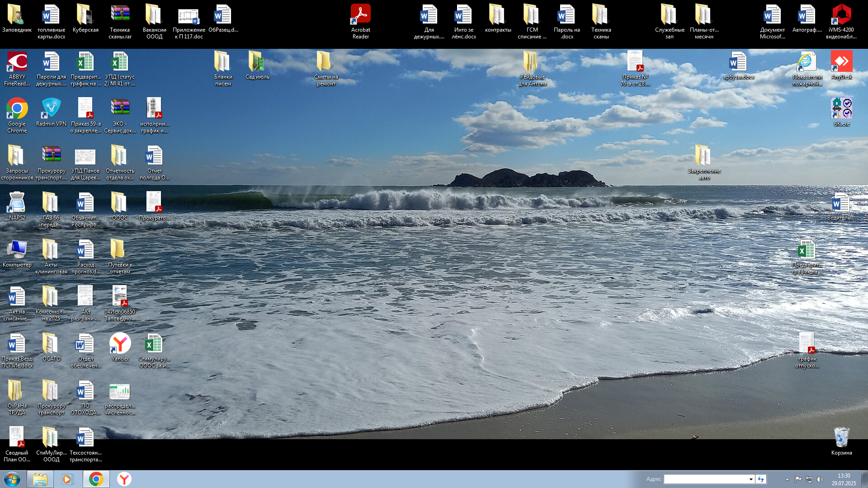
Task: Click the Google Chrome desktop shortcut
Action: pos(17,109)
